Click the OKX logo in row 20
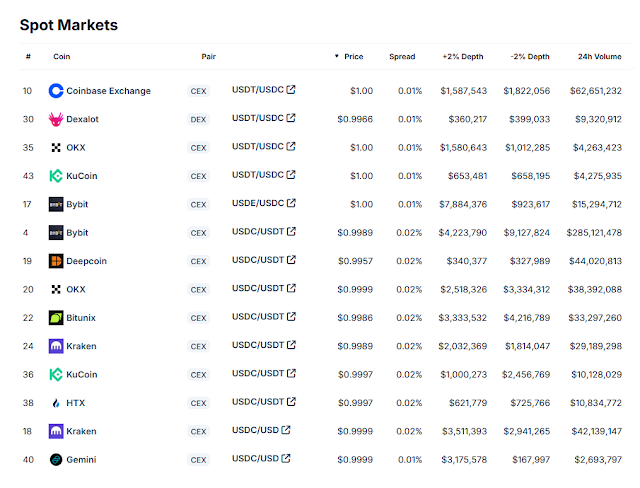The width and height of the screenshot is (640, 488). [x=56, y=289]
